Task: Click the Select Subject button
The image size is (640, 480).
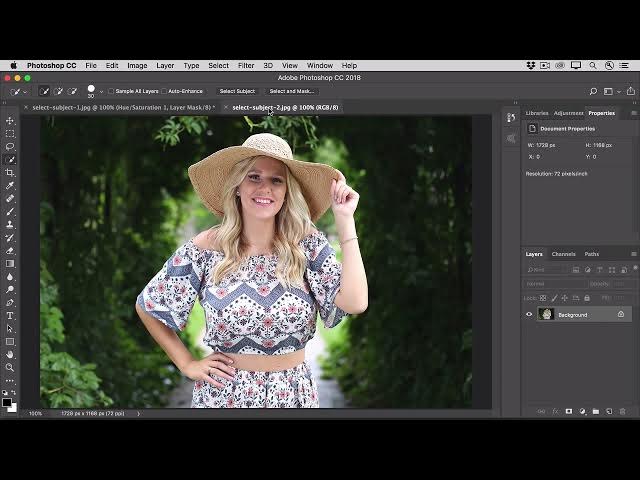Action: pyautogui.click(x=237, y=91)
